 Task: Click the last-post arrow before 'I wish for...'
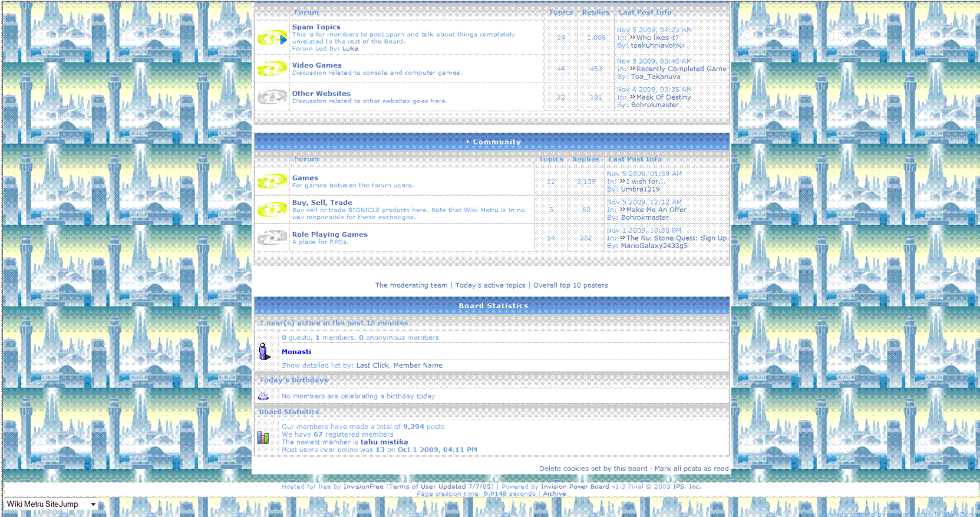point(622,182)
